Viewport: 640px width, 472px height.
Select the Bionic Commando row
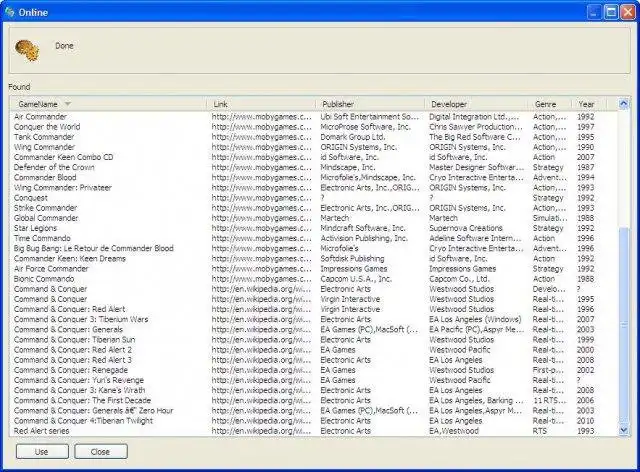313,279
